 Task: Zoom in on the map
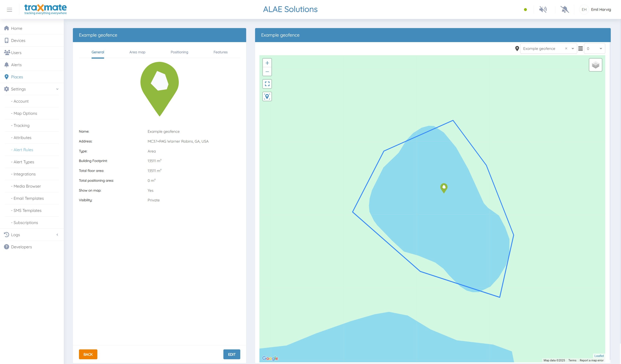point(267,63)
